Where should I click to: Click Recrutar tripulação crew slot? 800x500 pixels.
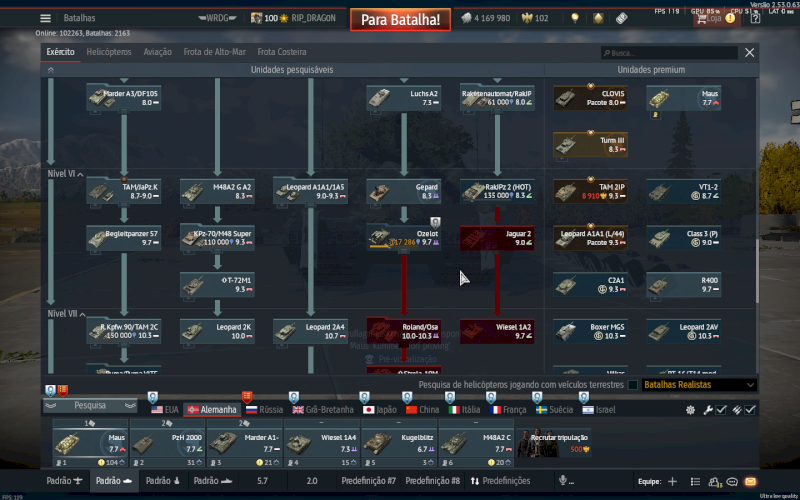point(553,442)
